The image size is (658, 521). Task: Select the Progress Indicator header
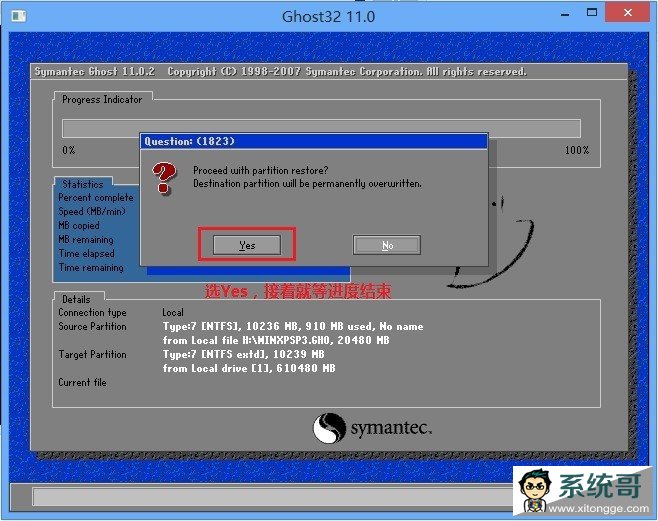click(x=102, y=99)
